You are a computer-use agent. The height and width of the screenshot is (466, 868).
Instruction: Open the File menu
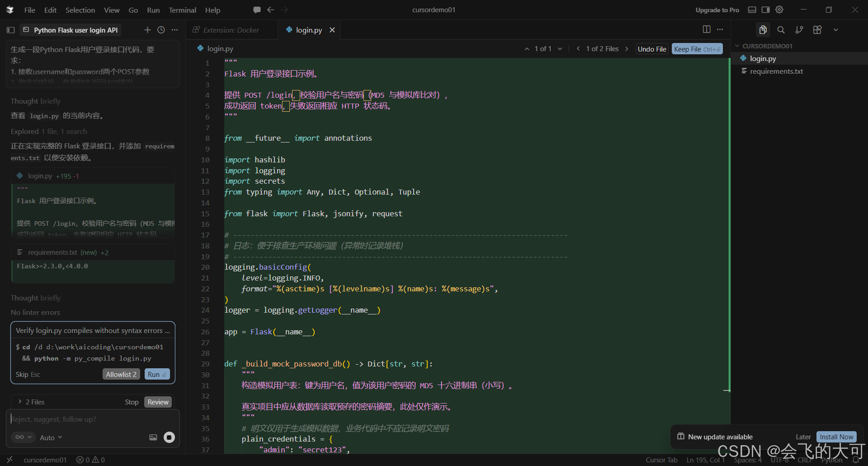pyautogui.click(x=30, y=10)
